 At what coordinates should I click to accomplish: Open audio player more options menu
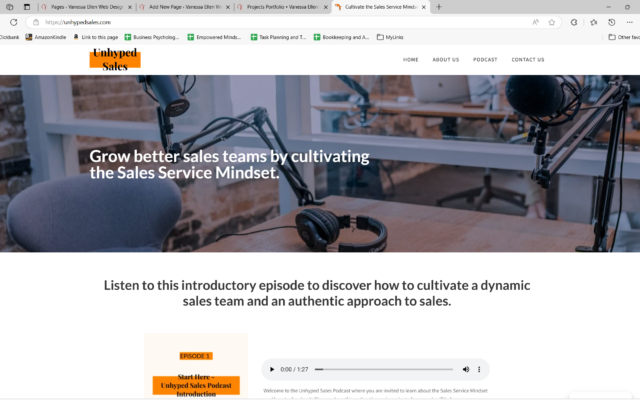479,369
